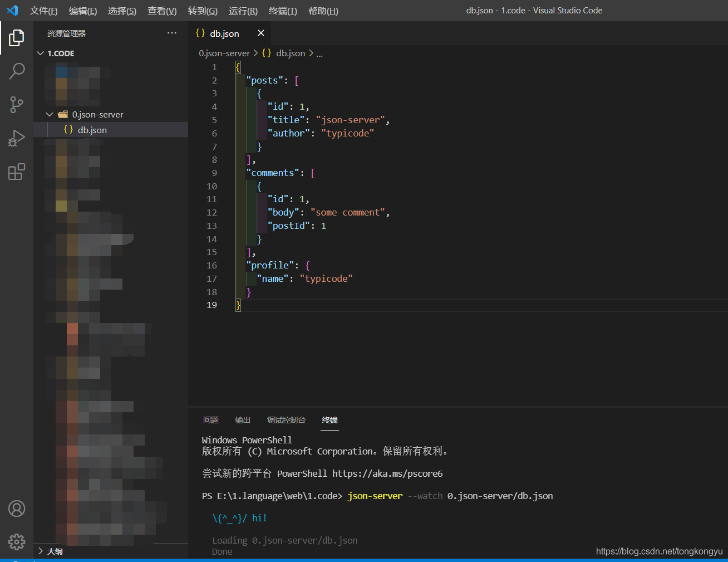Expand the 大纲 outline section
Image resolution: width=728 pixels, height=562 pixels.
(x=40, y=551)
